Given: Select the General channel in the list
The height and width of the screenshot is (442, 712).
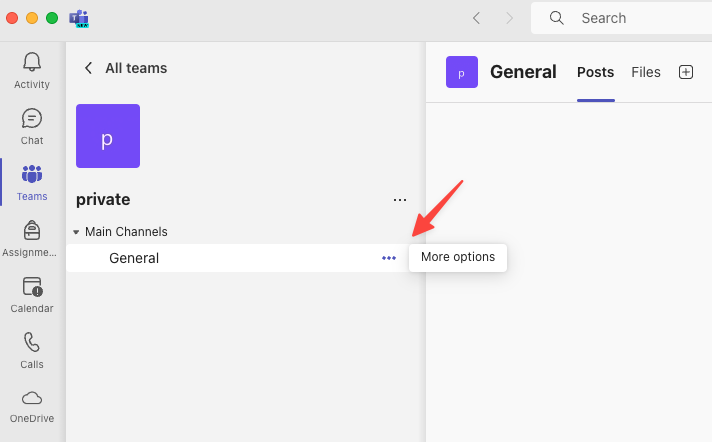Looking at the screenshot, I should (134, 258).
